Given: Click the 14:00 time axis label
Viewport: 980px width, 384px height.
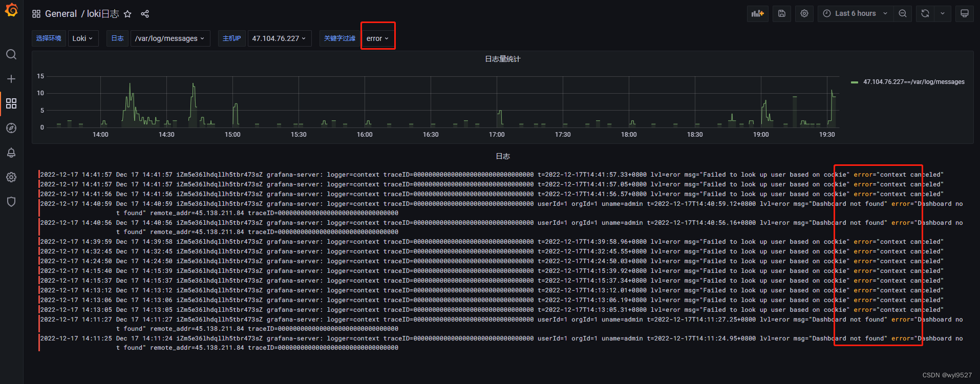Looking at the screenshot, I should pos(100,135).
